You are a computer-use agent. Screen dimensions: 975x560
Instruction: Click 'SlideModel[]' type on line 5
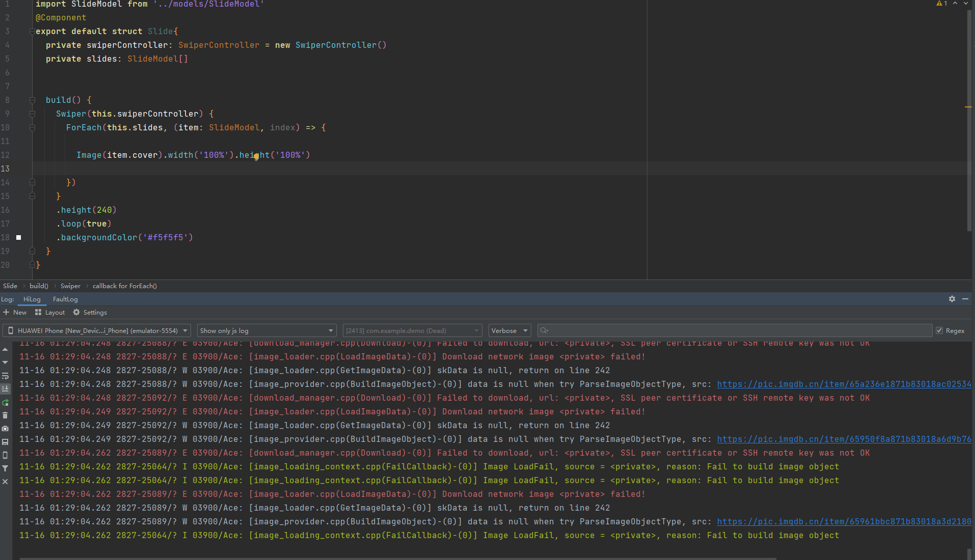point(157,59)
